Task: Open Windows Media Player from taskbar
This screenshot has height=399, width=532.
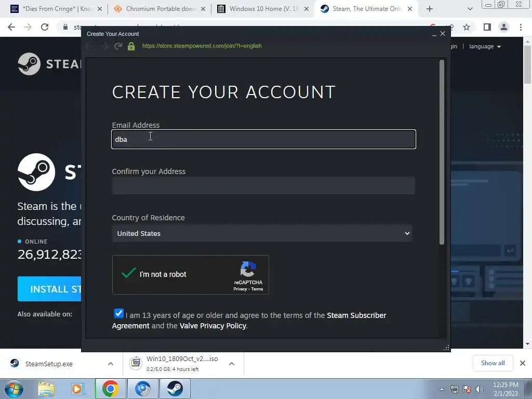Action: (x=78, y=389)
